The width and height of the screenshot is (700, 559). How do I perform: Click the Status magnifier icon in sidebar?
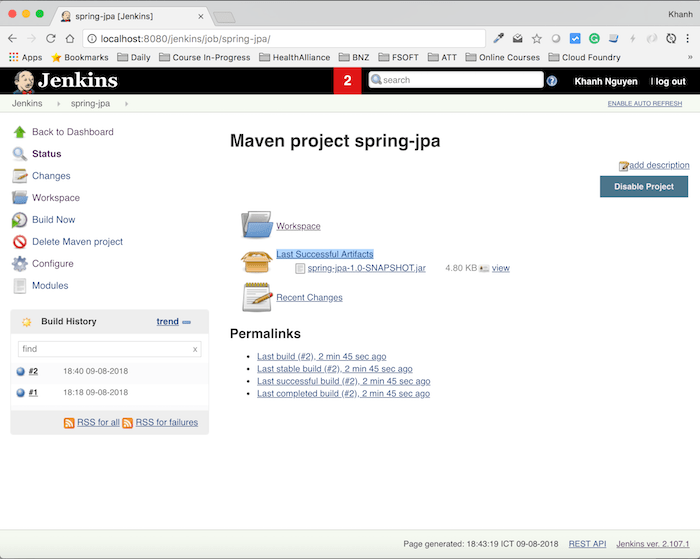pyautogui.click(x=20, y=154)
